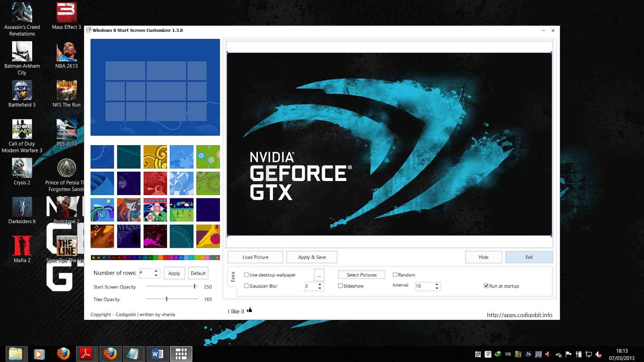Image resolution: width=644 pixels, height=362 pixels.
Task: Click the '...' browse button for wallpaper
Action: coord(319,275)
